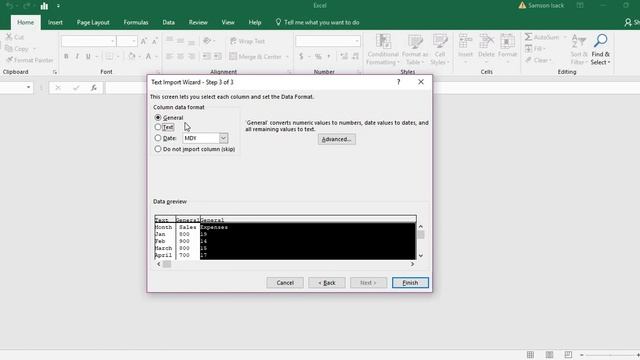Click preview vertical scrollbar up arrow
This screenshot has width=640, height=360.
420,227
